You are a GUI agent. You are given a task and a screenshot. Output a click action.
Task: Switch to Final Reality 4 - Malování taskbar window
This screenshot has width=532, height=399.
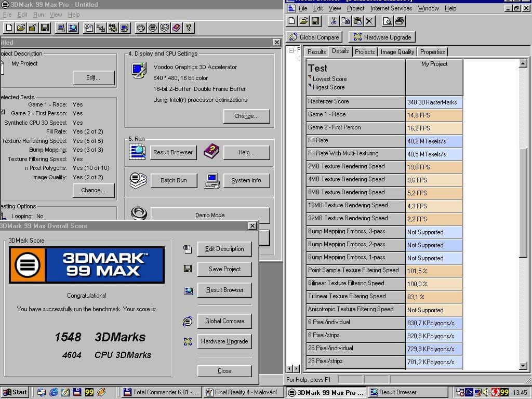click(x=243, y=392)
